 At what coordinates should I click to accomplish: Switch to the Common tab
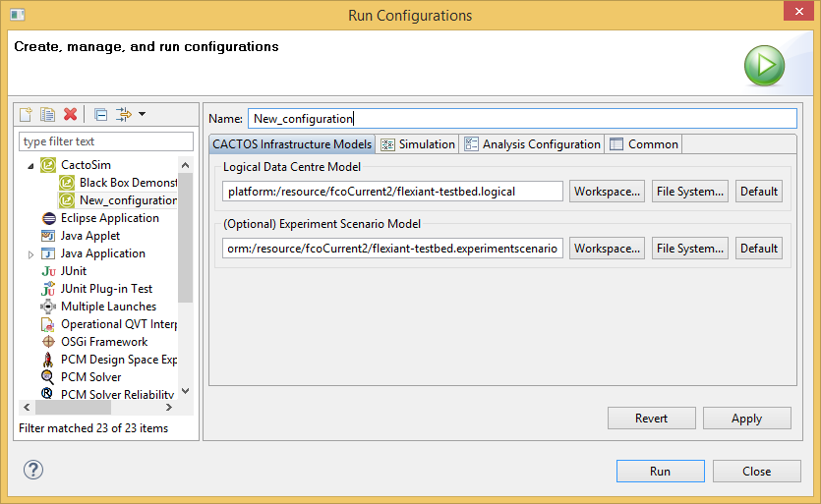[x=643, y=143]
